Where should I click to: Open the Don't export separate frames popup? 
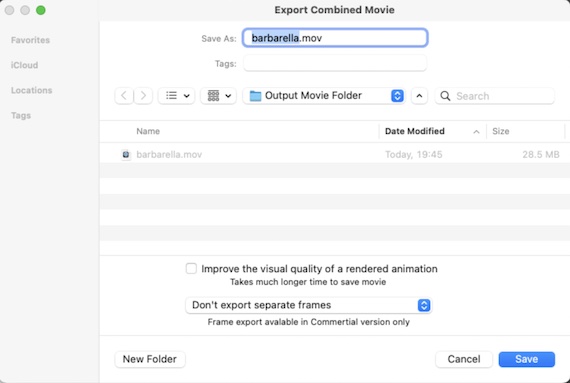coord(308,305)
